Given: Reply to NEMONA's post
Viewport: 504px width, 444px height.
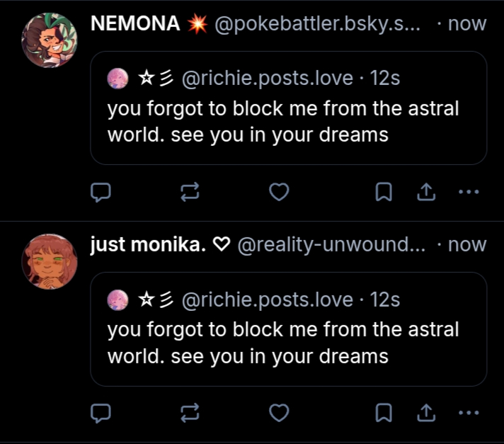Looking at the screenshot, I should tap(101, 191).
